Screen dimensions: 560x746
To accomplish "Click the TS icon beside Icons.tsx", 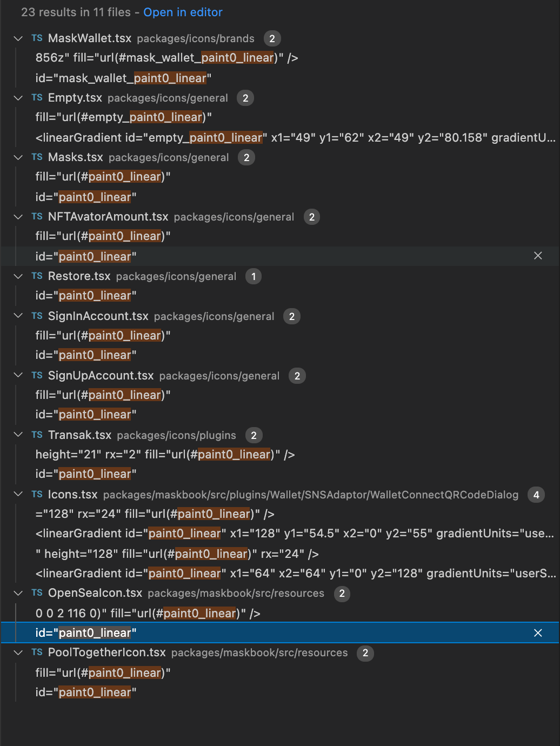I will (x=36, y=495).
